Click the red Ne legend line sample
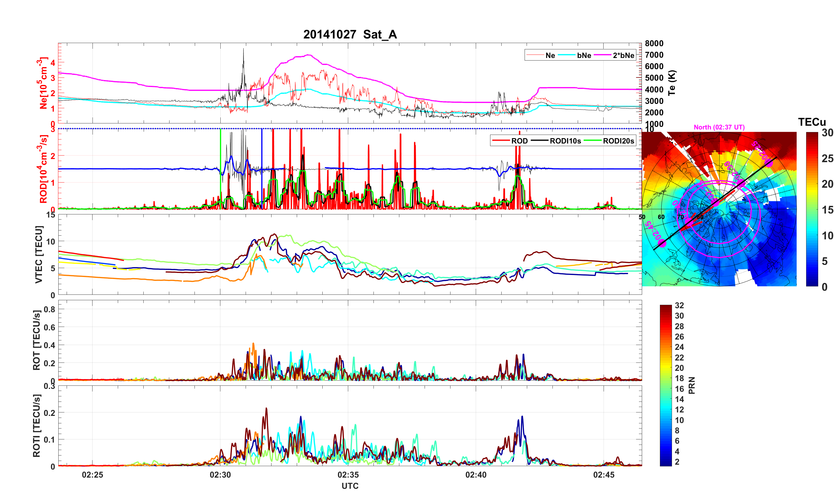 point(535,55)
